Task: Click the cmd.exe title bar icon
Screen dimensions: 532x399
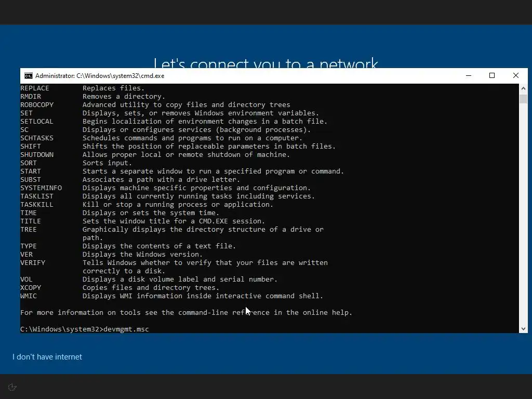Action: [x=29, y=76]
